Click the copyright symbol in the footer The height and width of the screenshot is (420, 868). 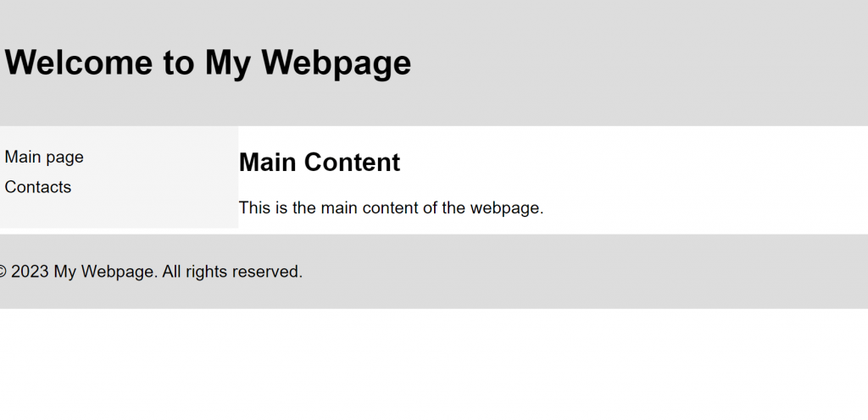click(x=3, y=271)
